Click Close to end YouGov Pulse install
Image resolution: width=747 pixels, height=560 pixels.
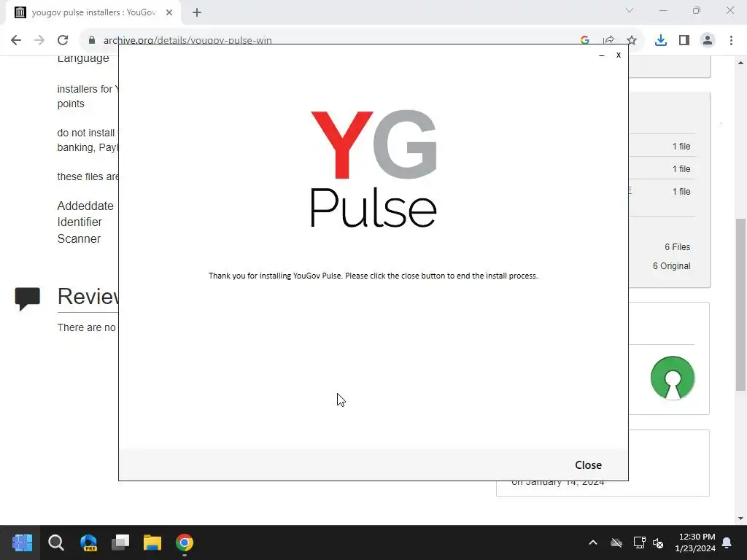click(588, 464)
